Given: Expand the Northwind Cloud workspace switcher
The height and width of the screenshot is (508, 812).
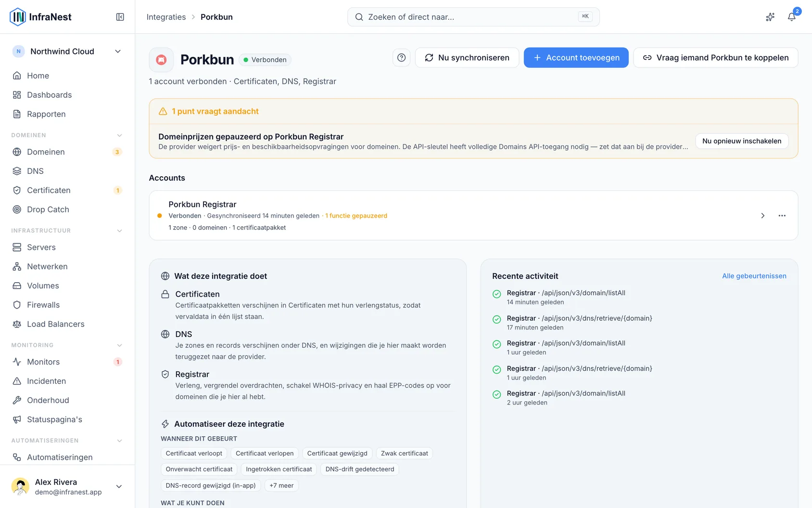Looking at the screenshot, I should tap(67, 52).
